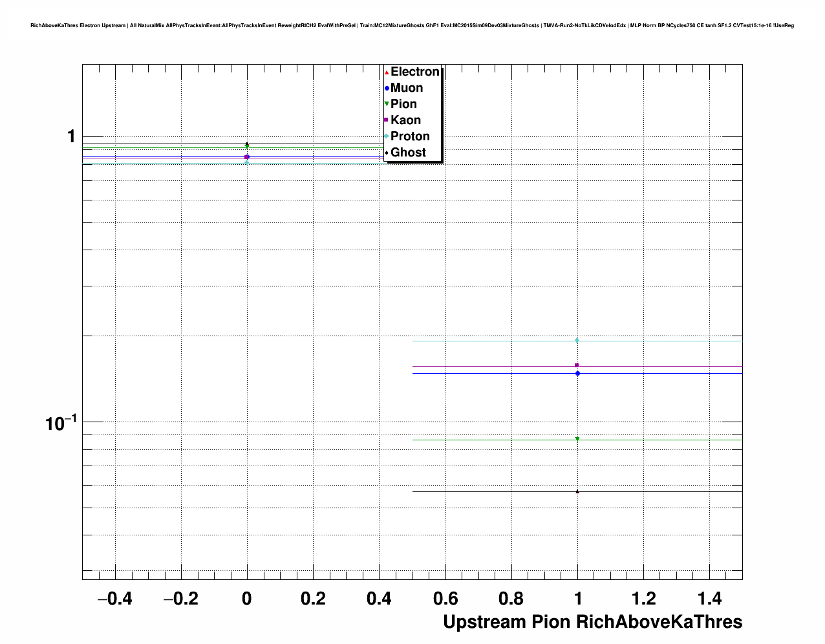Click the blue Muon circle legend marker
Viewport: 825px width, 644px height.
pyautogui.click(x=387, y=88)
